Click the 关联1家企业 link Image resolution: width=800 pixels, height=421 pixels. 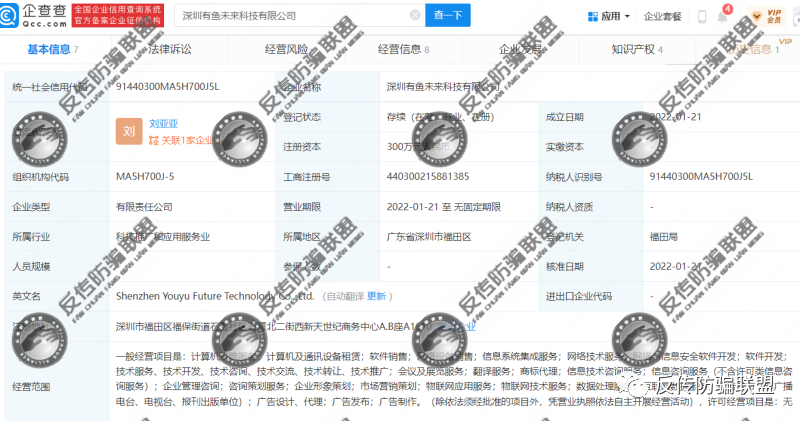(x=181, y=140)
